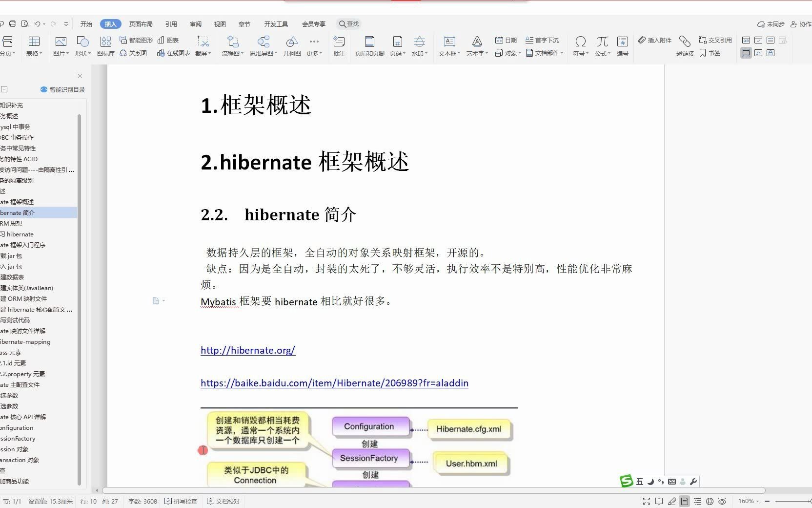Open the baike.baidu.com Hibernate link
Viewport: 812px width, 508px height.
(x=334, y=383)
